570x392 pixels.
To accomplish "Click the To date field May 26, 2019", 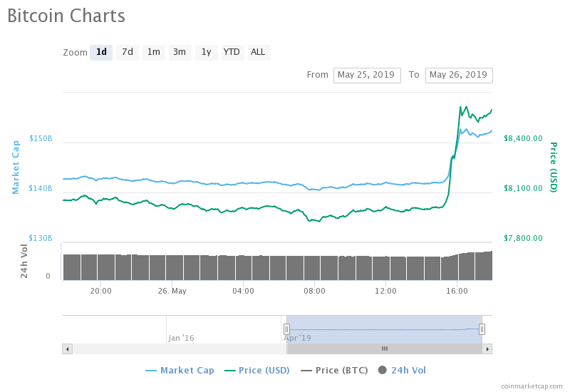I will click(459, 76).
